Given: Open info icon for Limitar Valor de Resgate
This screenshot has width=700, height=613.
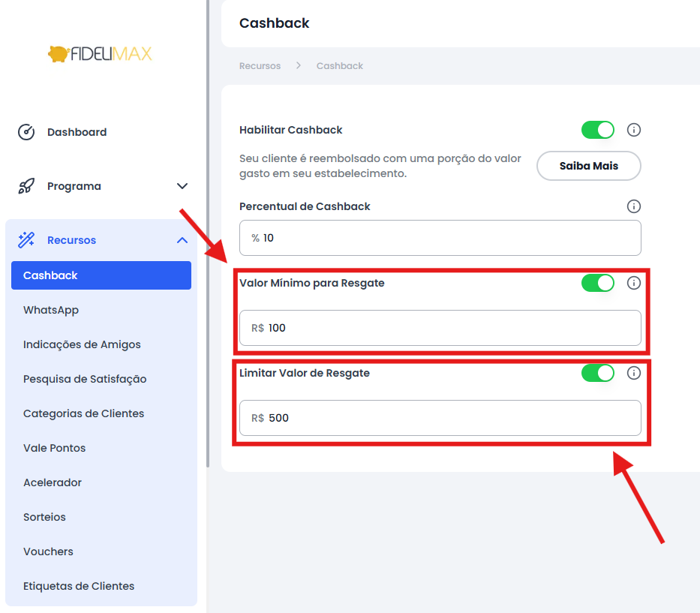Looking at the screenshot, I should click(633, 373).
